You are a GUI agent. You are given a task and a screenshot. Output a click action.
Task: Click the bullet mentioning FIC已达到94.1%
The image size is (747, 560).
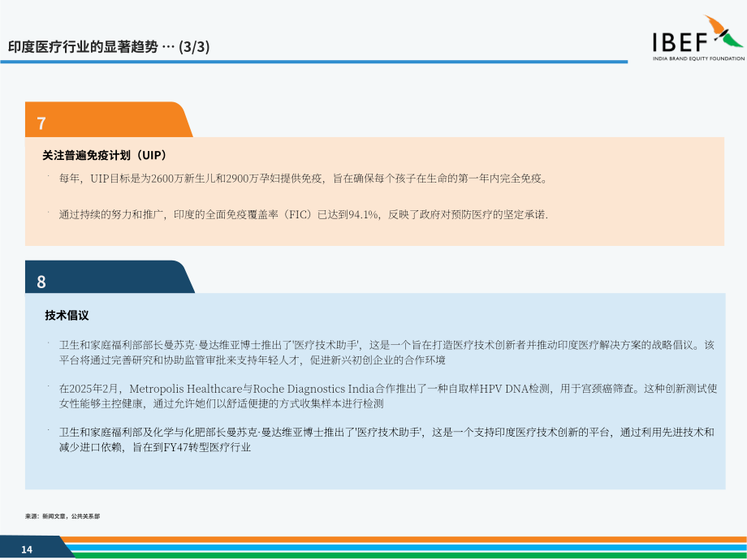[304, 215]
